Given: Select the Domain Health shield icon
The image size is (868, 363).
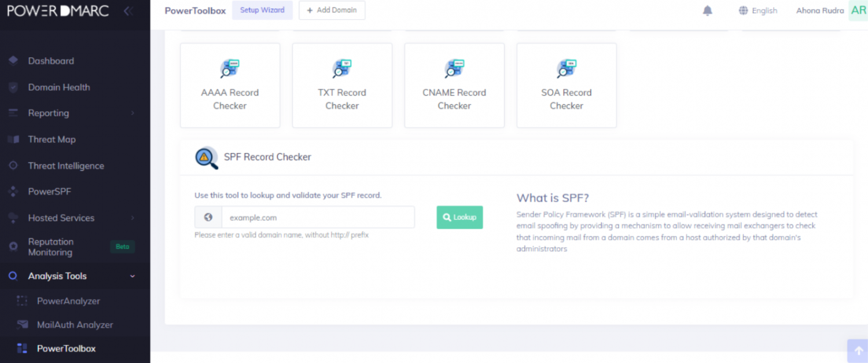Looking at the screenshot, I should [x=13, y=87].
